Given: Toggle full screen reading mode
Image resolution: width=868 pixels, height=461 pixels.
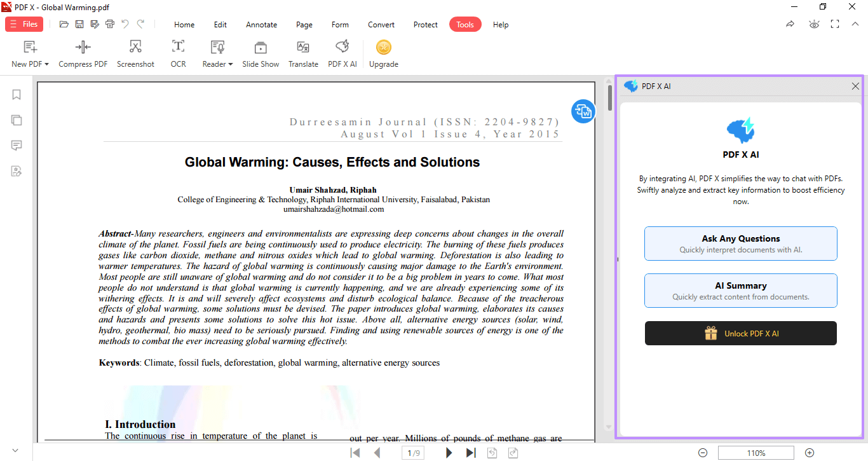Looking at the screenshot, I should coord(834,24).
